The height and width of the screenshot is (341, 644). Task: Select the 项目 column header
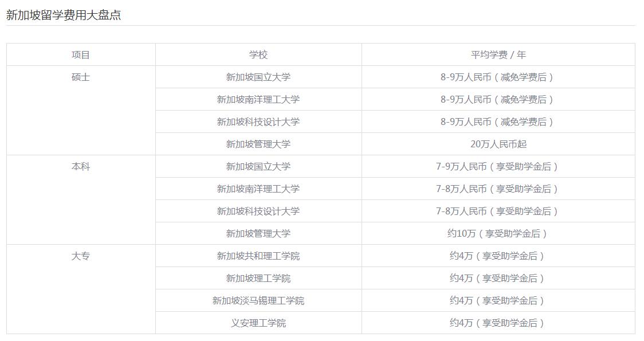pos(81,54)
